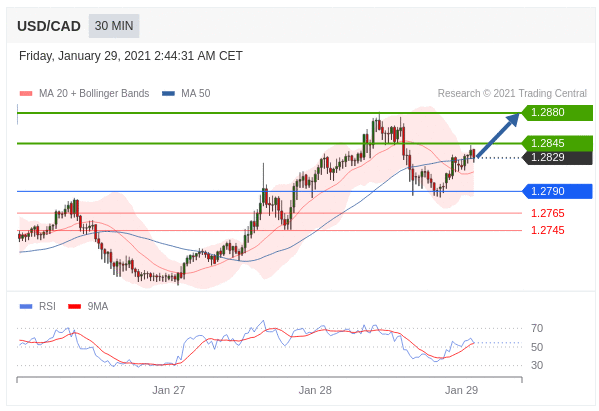Viewport: 599px width, 411px height.
Task: Click the USD/CAD pair title
Action: tap(49, 26)
